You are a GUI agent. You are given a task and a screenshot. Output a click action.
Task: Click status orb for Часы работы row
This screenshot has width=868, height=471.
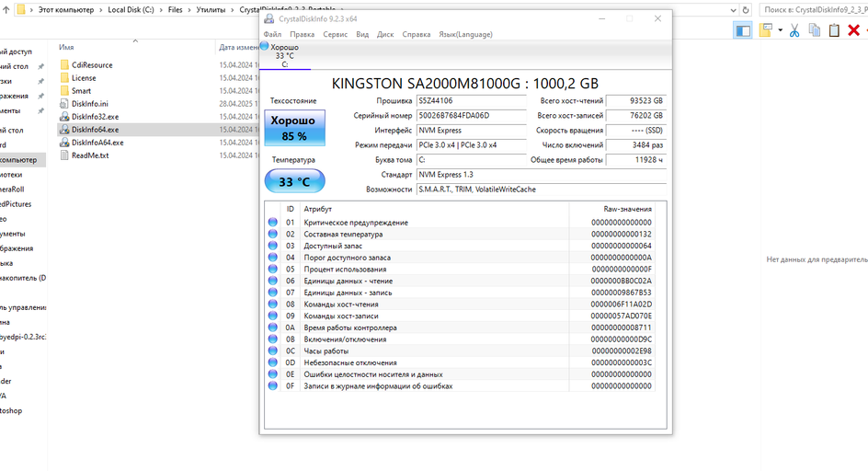[x=272, y=350]
